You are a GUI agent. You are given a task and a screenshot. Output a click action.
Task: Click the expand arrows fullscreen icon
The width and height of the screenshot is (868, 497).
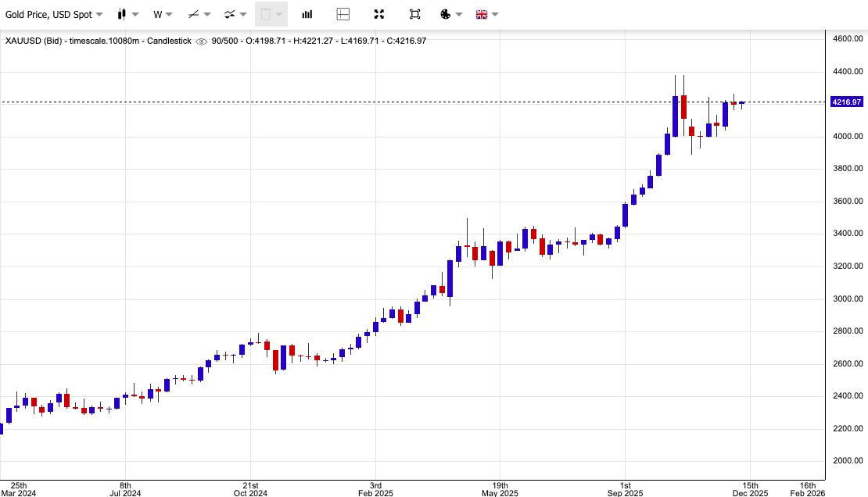click(378, 14)
